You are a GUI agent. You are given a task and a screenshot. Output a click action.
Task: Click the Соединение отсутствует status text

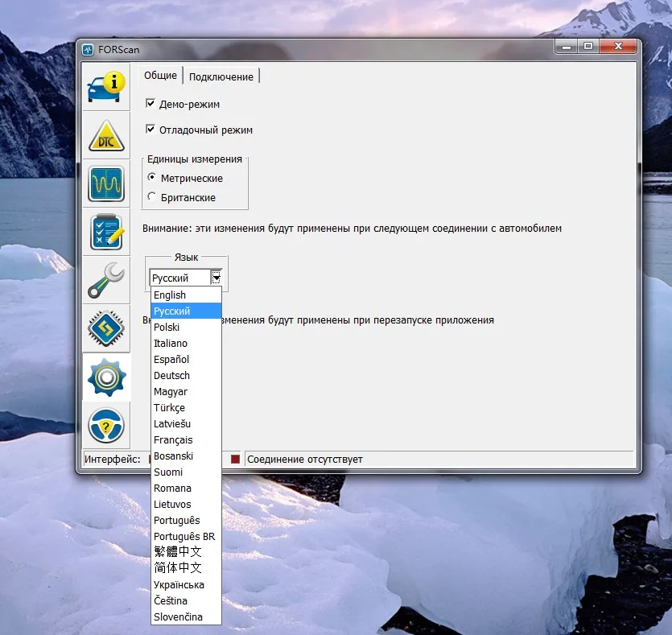(x=305, y=460)
